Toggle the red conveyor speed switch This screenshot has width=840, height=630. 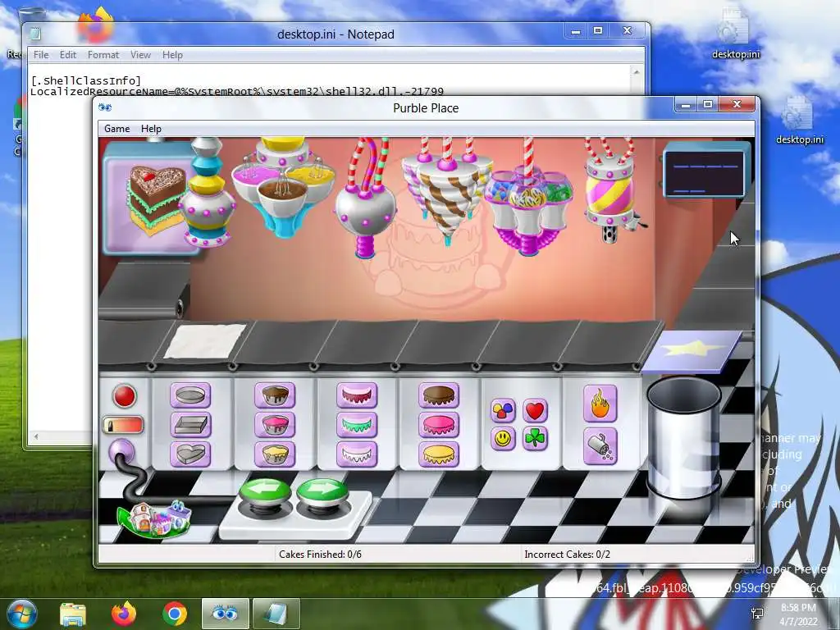pos(123,426)
